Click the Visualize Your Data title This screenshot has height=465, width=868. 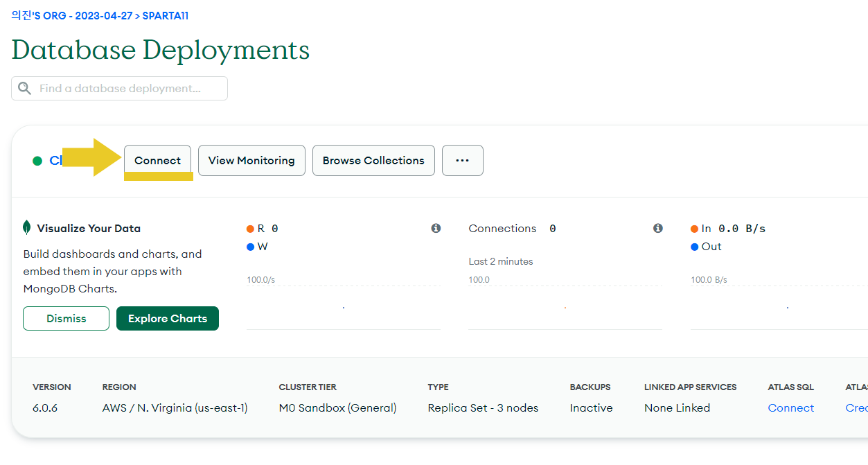point(89,228)
